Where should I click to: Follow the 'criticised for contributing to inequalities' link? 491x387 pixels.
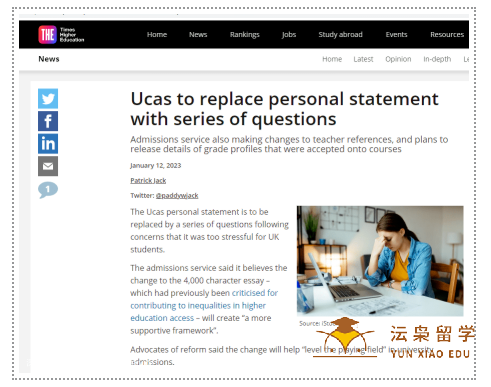[204, 305]
